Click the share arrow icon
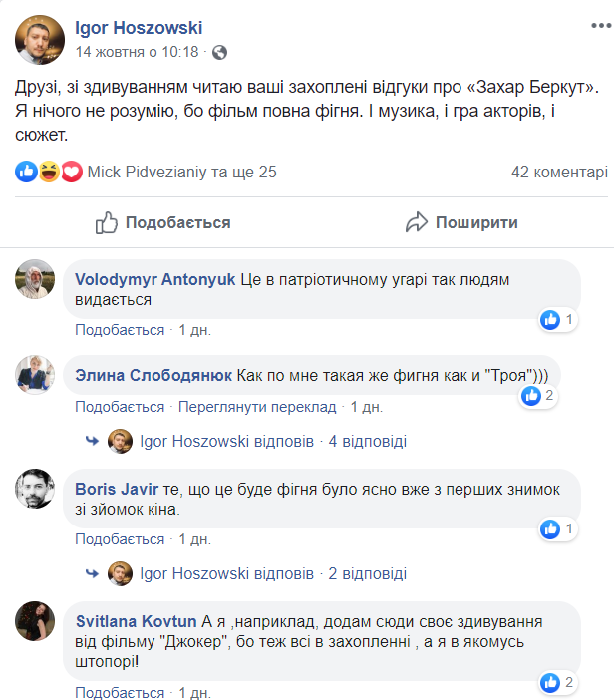 417,222
